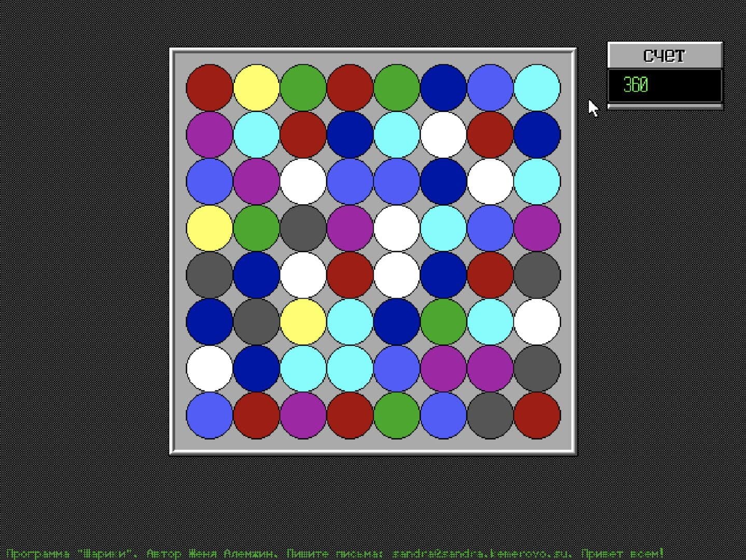Click the gray ball at left of fifth row
Screen dimensions: 746x560
pos(209,274)
